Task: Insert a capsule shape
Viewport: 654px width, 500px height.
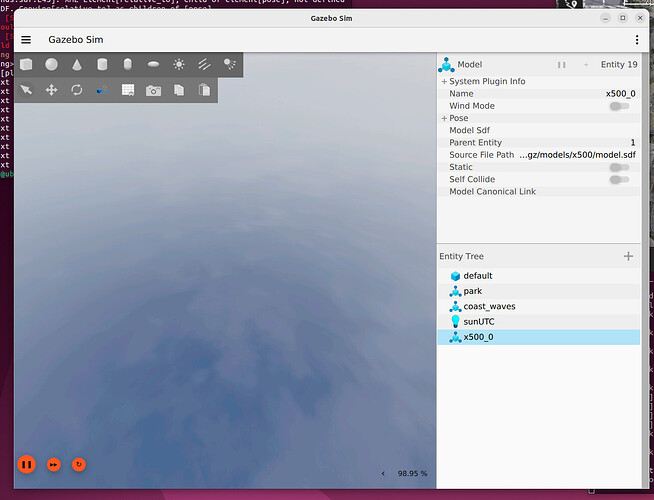Action: click(x=128, y=64)
